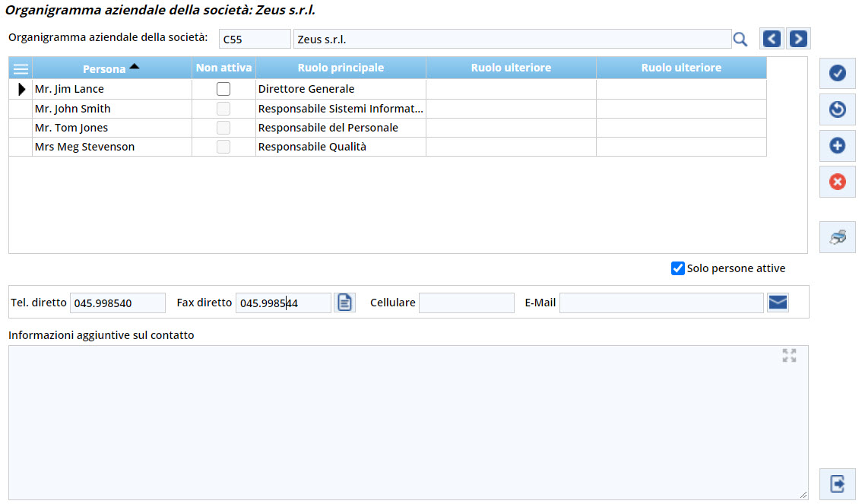Toggle Non attiva checkbox for Mr. John Smith
The image size is (862, 504).
[223, 109]
